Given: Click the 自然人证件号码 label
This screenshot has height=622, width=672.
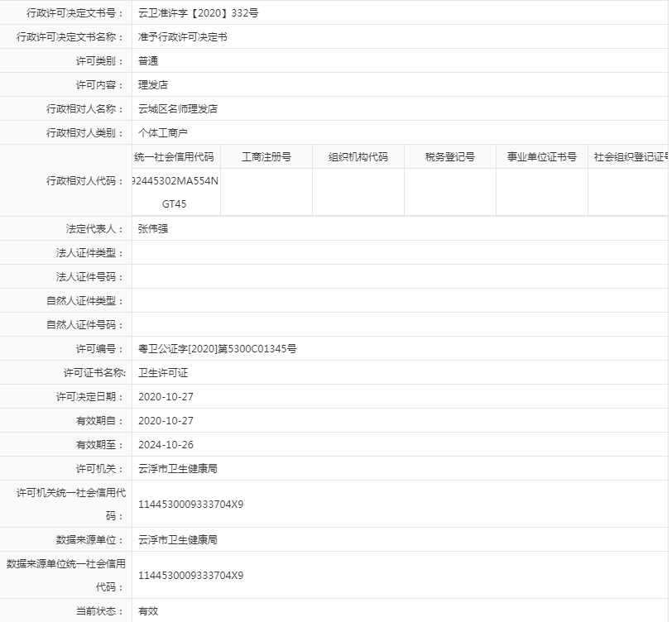Looking at the screenshot, I should [85, 325].
